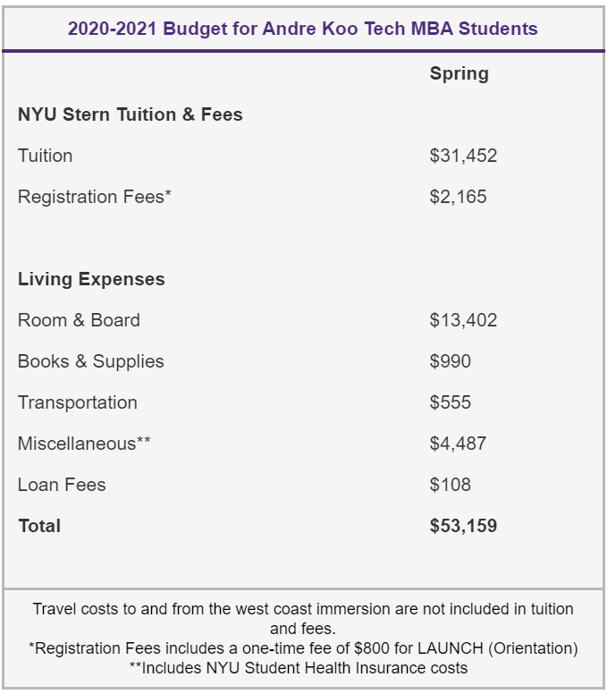Select the Miscellaneous** row label
Image resolution: width=616 pixels, height=694 pixels.
[84, 444]
